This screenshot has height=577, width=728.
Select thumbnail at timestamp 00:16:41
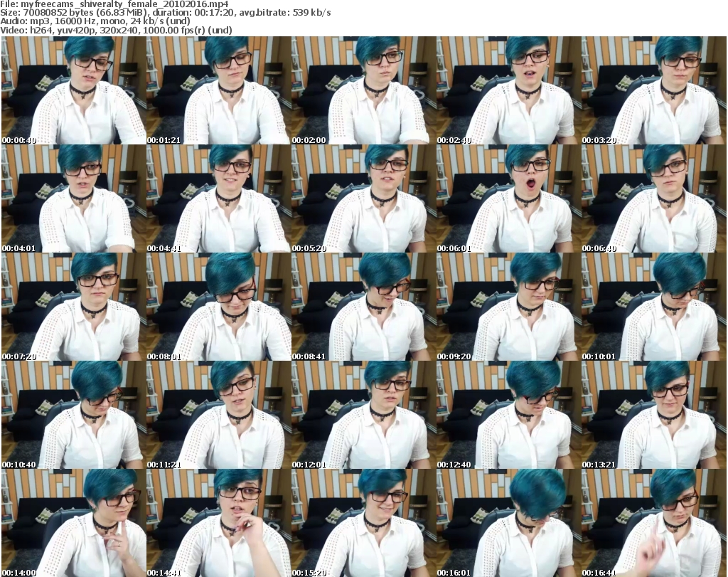[x=654, y=523]
